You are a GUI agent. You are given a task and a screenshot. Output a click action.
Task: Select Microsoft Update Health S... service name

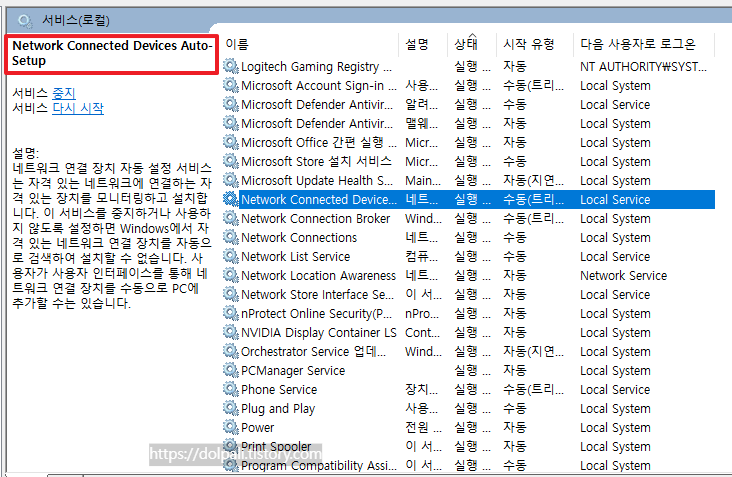[x=317, y=181]
